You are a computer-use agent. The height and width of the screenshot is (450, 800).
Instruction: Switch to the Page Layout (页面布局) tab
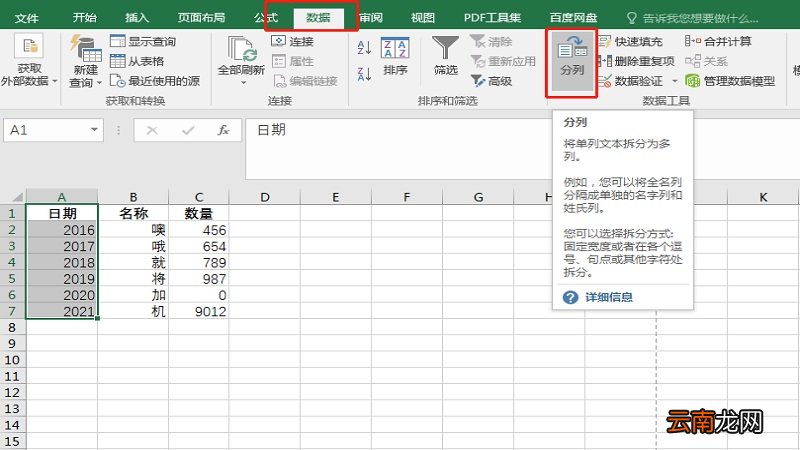tap(201, 18)
